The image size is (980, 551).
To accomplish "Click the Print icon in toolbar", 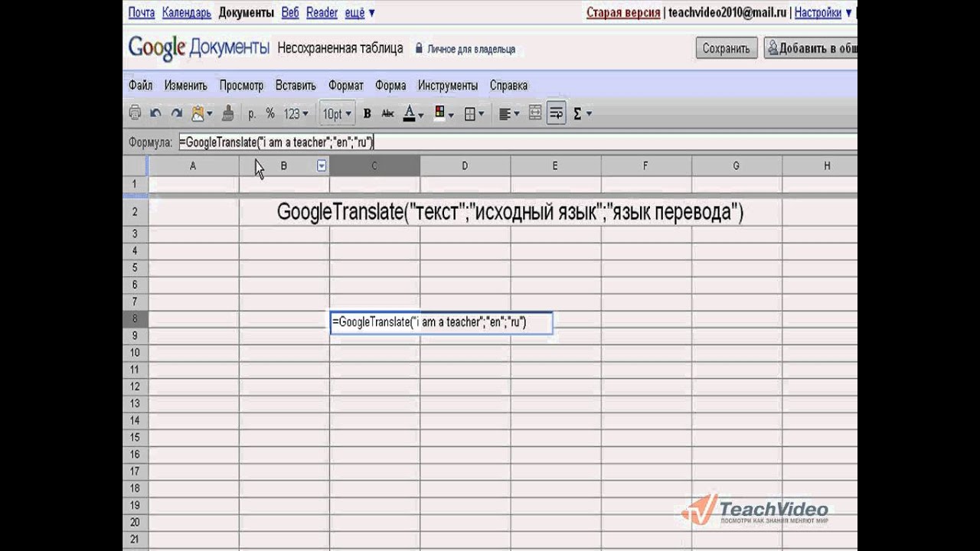I will point(135,113).
